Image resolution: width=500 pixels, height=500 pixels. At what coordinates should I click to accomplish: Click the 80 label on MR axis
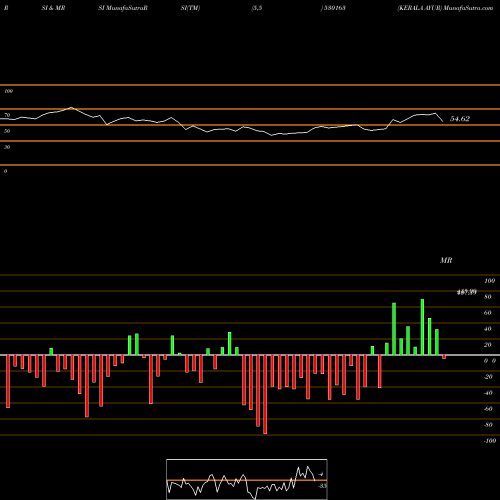pos(488,297)
